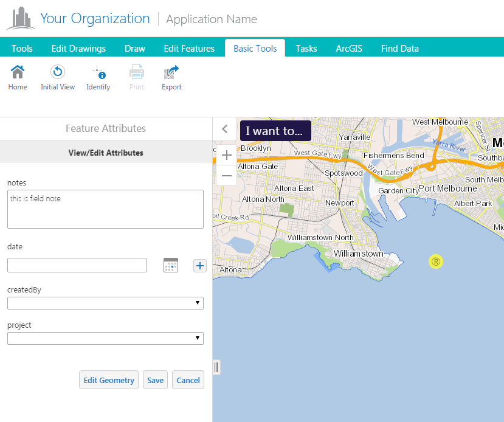Click the Altona North map label

tap(263, 199)
